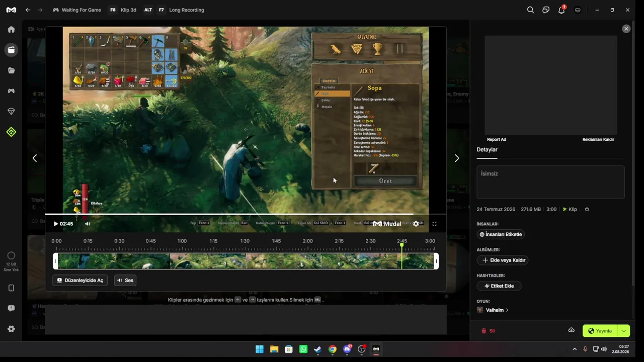Play the clip at 02:45
The height and width of the screenshot is (362, 644).
[56, 224]
